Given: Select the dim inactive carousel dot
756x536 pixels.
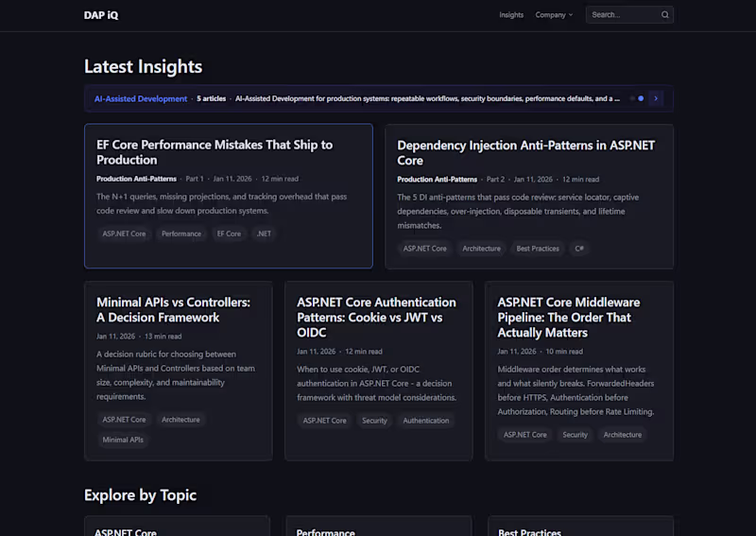Looking at the screenshot, I should coord(631,98).
